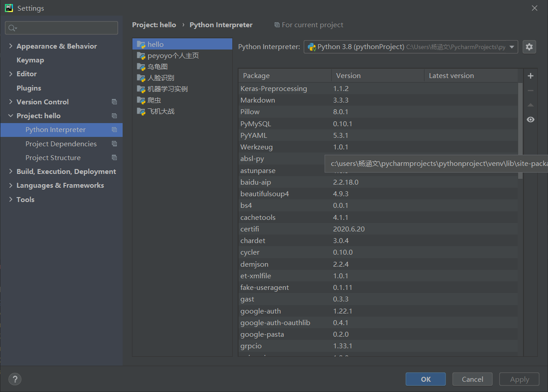548x392 pixels.
Task: Click folder icon of 飞机大战 project
Action: (x=141, y=111)
